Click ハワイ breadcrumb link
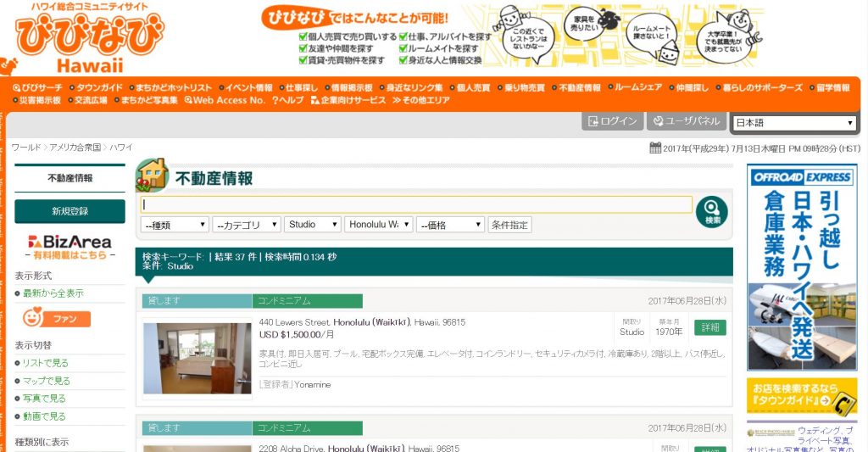The height and width of the screenshot is (452, 868). (x=120, y=148)
